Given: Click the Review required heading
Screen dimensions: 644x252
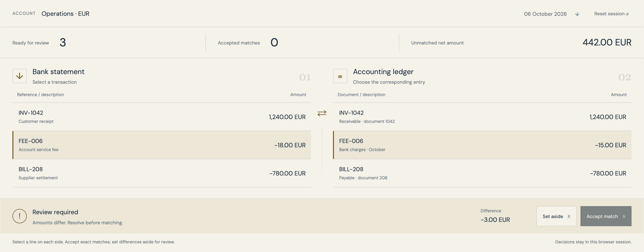Looking at the screenshot, I should pos(55,212).
